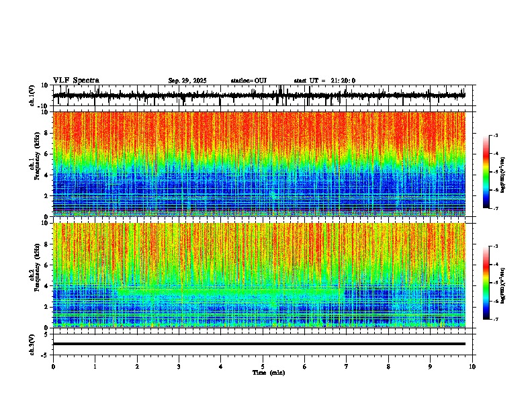Click the ch.1 spectrogram plot
The width and height of the screenshot is (532, 411).
click(259, 164)
